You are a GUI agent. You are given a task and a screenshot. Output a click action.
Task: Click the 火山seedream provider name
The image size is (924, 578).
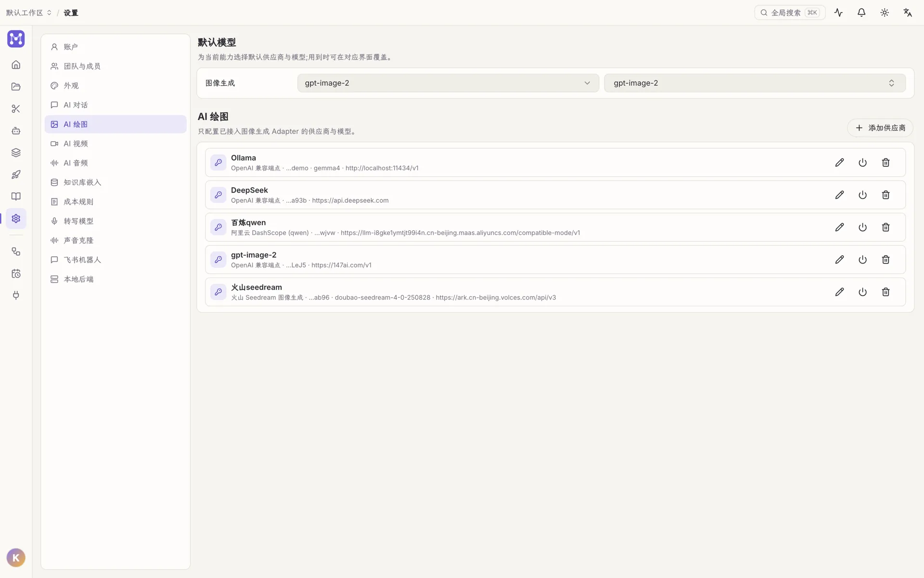(257, 287)
